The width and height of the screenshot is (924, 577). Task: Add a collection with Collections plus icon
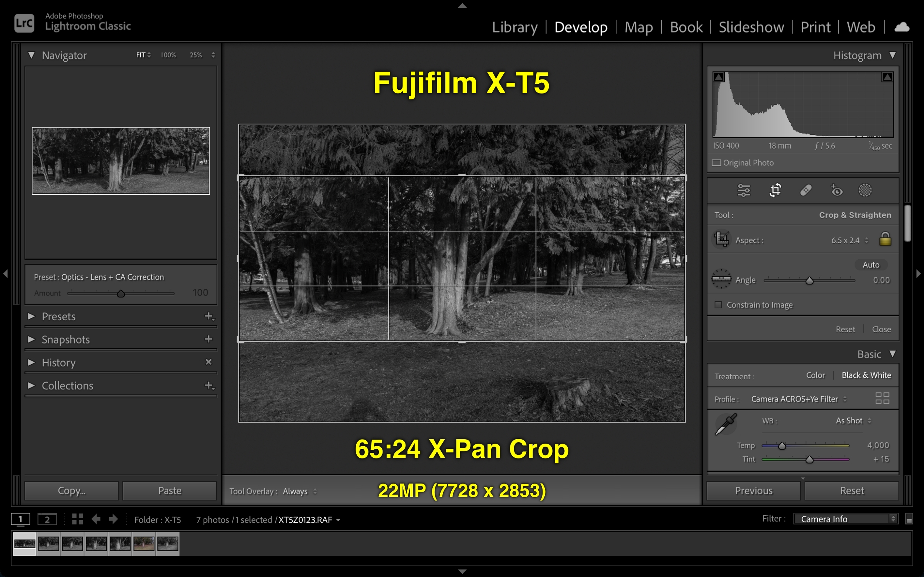[209, 385]
